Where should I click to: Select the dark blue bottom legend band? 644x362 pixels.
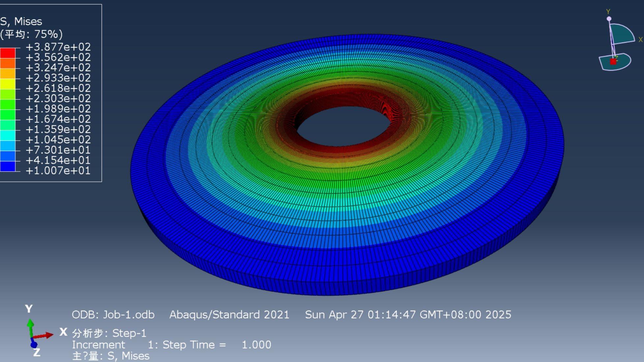coord(8,166)
